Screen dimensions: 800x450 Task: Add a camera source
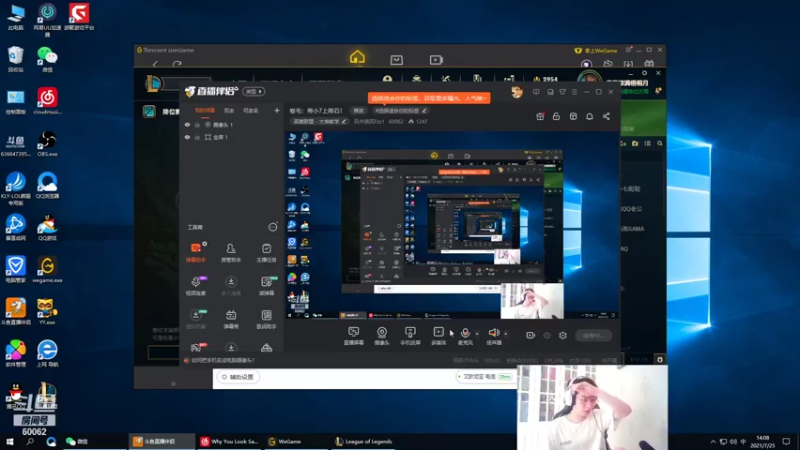click(382, 336)
